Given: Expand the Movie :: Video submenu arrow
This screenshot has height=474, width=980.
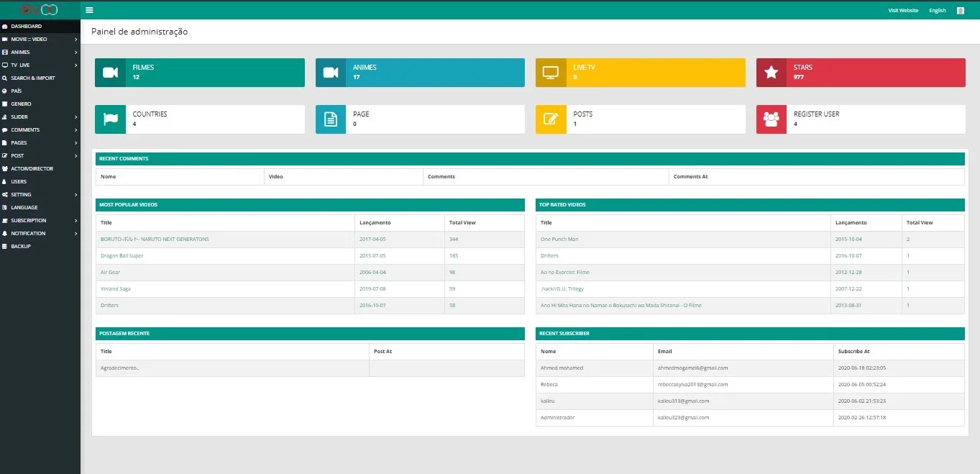Looking at the screenshot, I should tap(75, 40).
